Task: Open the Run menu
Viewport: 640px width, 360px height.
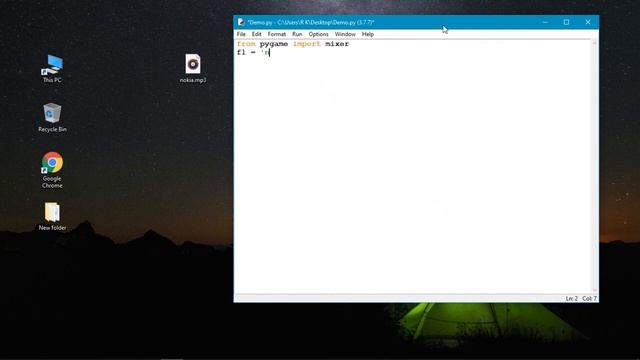Action: (x=297, y=34)
